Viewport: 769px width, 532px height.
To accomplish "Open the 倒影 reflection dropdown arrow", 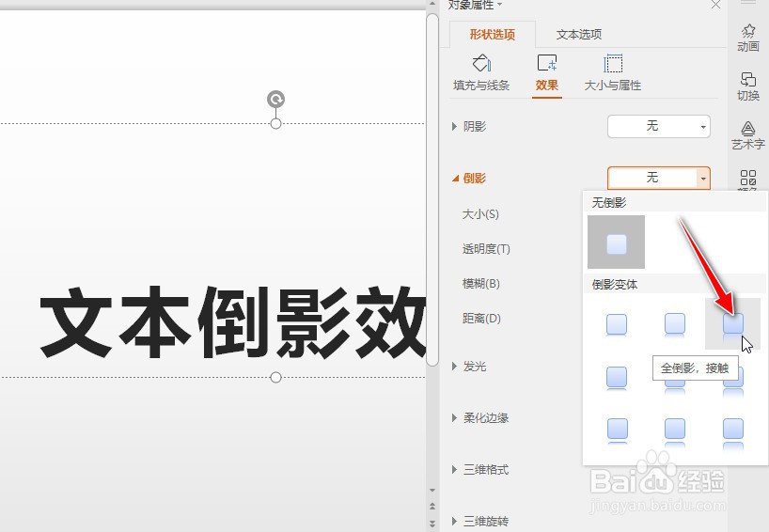I will point(703,178).
